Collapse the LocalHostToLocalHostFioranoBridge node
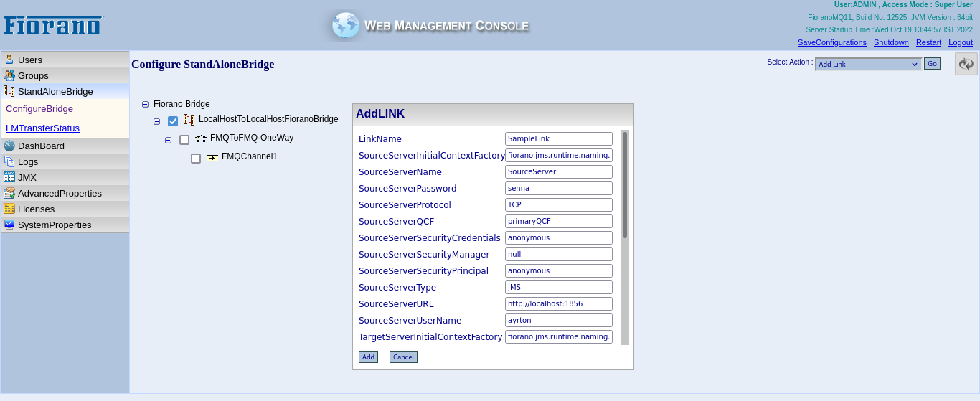The width and height of the screenshot is (980, 401). click(x=157, y=121)
